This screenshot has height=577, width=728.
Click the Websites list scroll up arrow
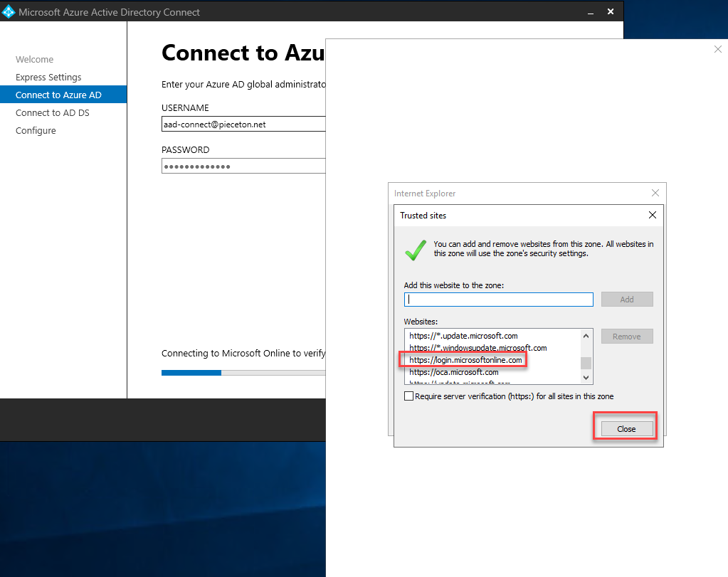586,336
